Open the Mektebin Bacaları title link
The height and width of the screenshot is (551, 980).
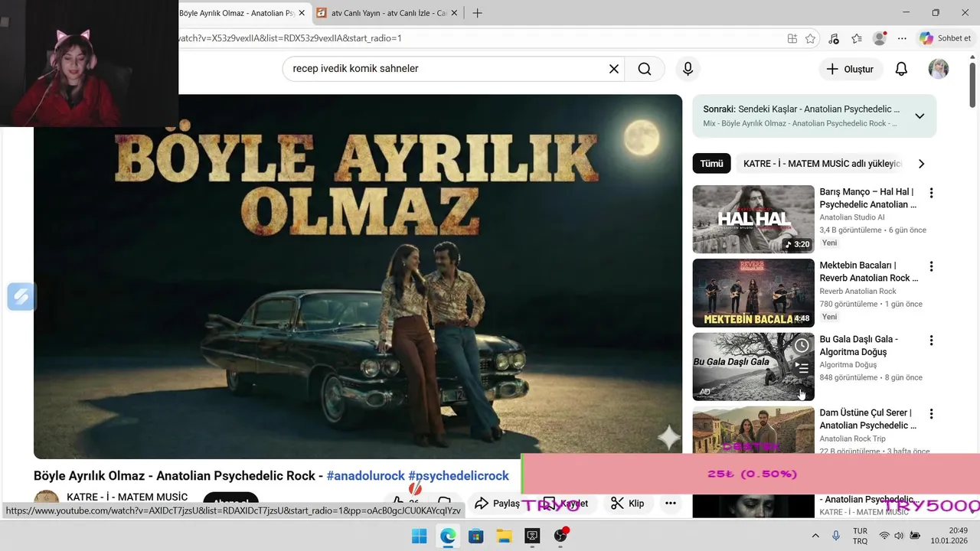coord(868,272)
